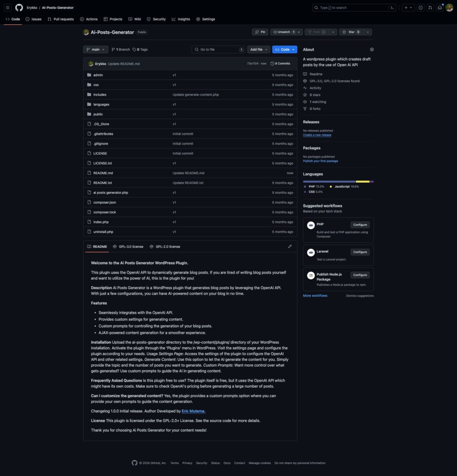Open the Insights tab
Viewport: 457px width, 476px height.
[x=181, y=19]
